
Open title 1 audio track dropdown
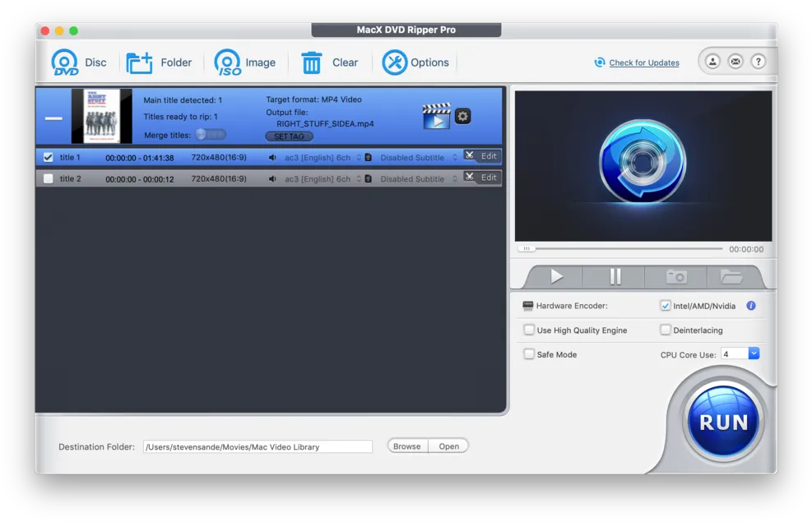click(x=322, y=157)
